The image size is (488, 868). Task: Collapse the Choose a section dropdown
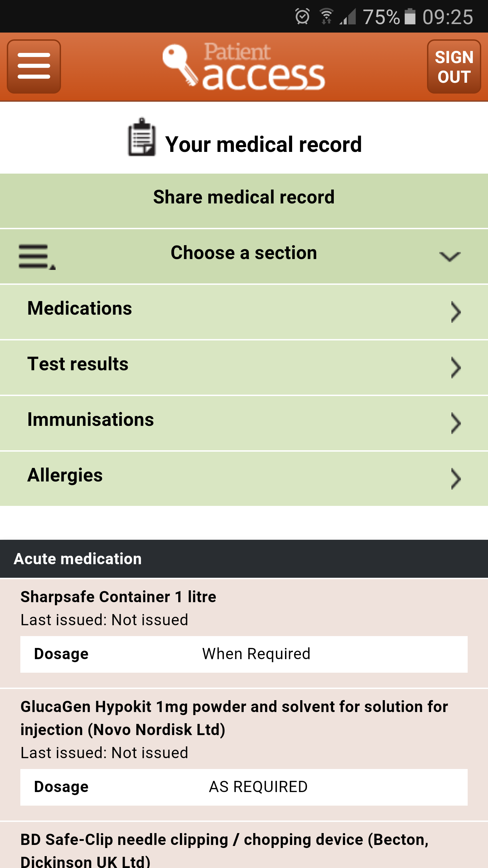coord(450,257)
